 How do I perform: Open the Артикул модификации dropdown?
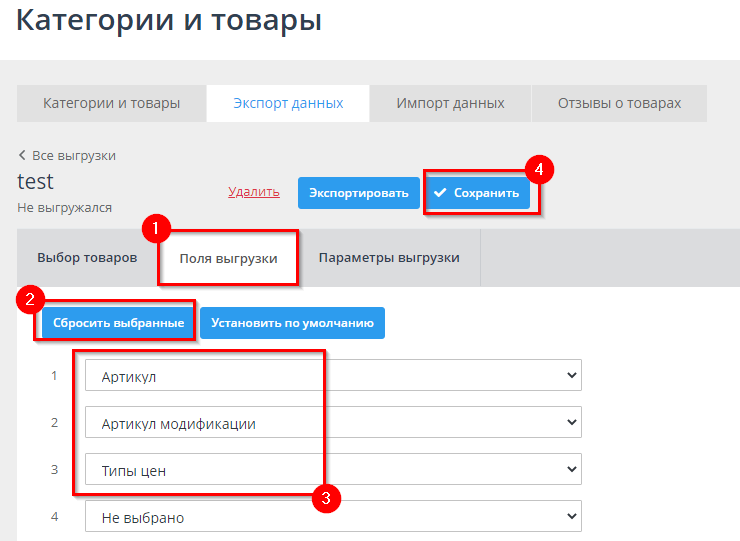pyautogui.click(x=333, y=423)
